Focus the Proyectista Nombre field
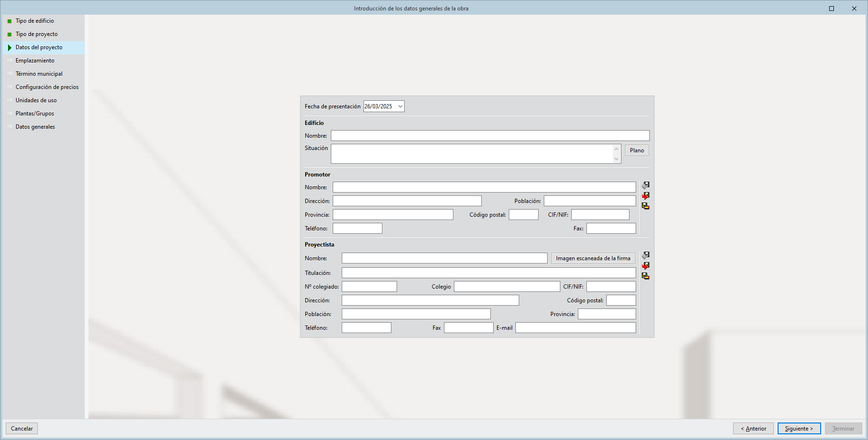 click(444, 258)
